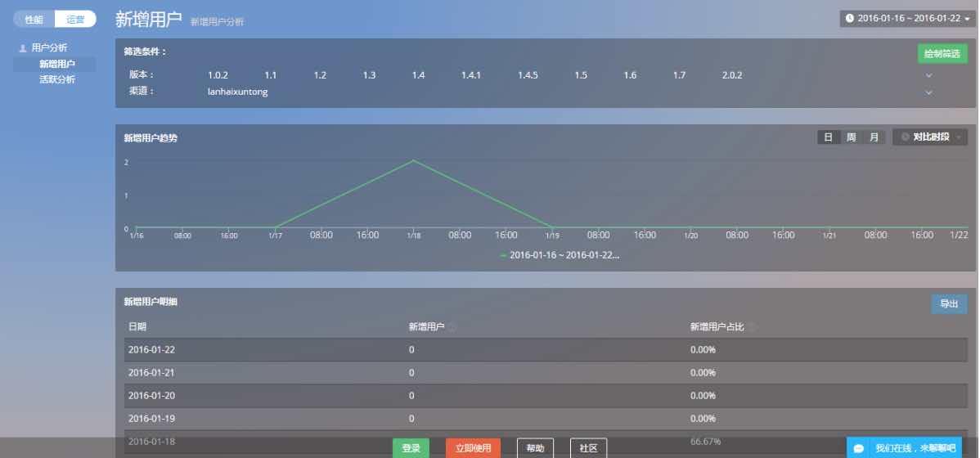Filter by version 2.0.2
Viewport: 980px width, 458px height.
(x=732, y=75)
